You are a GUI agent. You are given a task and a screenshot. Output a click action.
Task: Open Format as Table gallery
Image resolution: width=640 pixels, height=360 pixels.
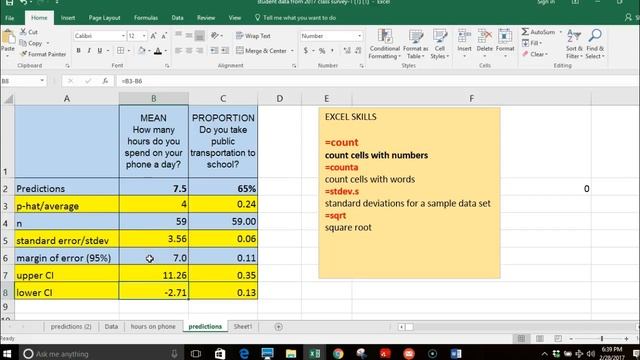point(416,44)
